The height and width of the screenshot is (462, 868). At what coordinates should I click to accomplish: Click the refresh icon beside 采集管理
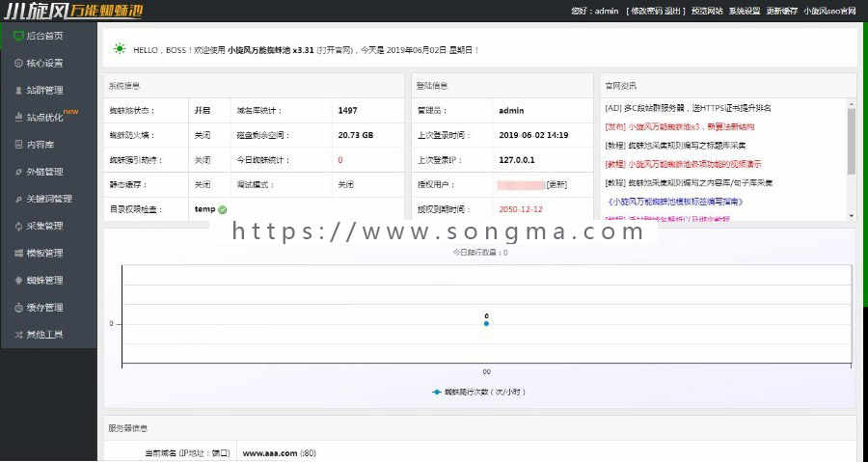(x=18, y=226)
